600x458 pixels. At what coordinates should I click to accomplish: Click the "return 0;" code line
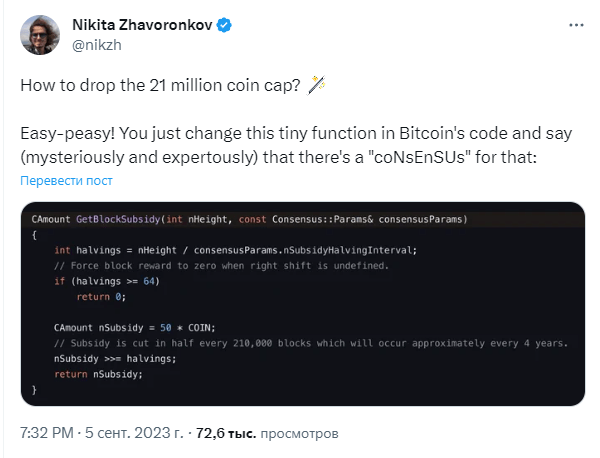tap(100, 296)
